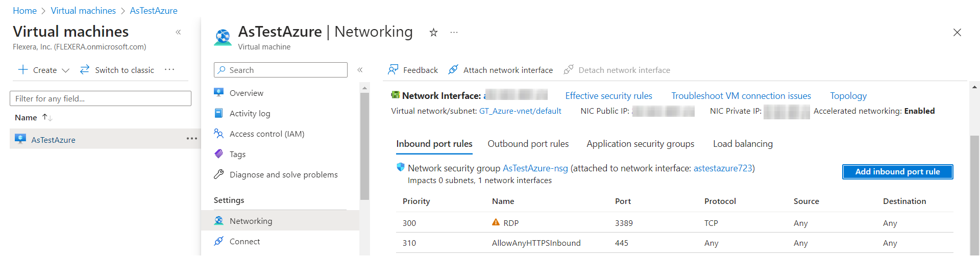
Task: Click the Feedback icon in the toolbar
Action: [393, 70]
